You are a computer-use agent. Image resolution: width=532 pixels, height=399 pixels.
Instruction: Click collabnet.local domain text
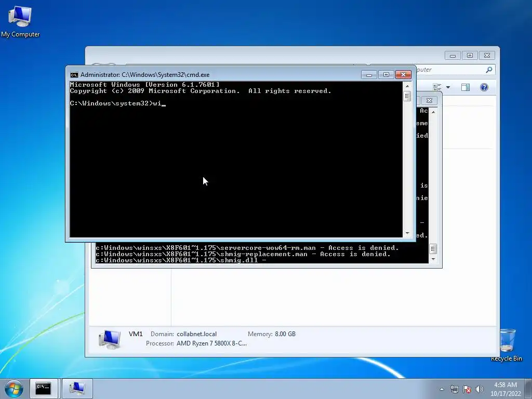196,334
